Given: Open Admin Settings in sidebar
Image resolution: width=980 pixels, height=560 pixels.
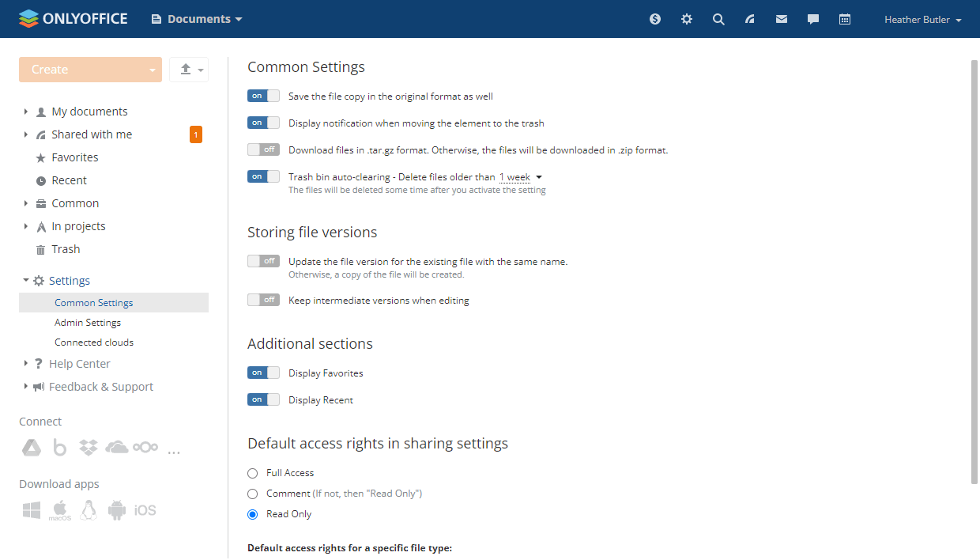Looking at the screenshot, I should [x=88, y=323].
